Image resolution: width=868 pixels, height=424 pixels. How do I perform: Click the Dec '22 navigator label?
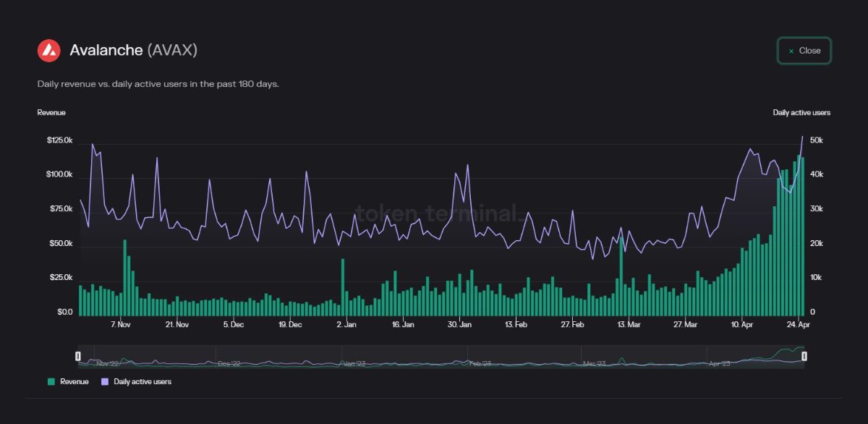tap(229, 363)
